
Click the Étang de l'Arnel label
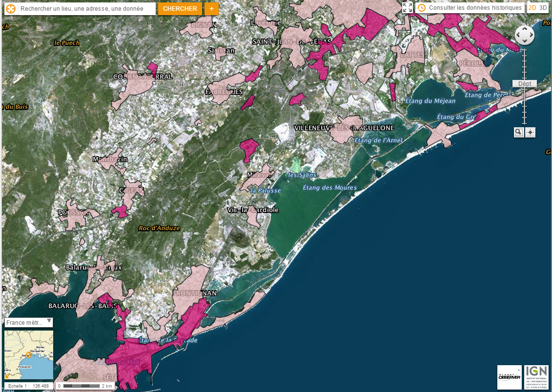tap(378, 140)
